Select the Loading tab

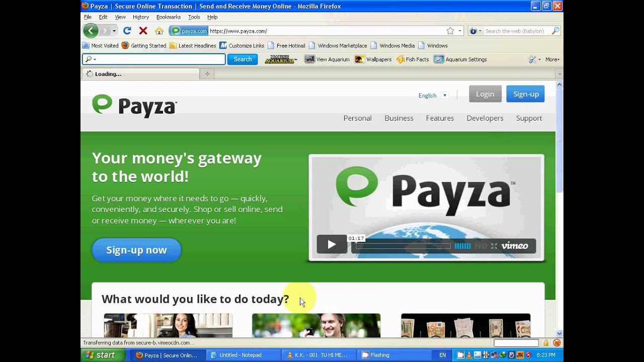[141, 74]
